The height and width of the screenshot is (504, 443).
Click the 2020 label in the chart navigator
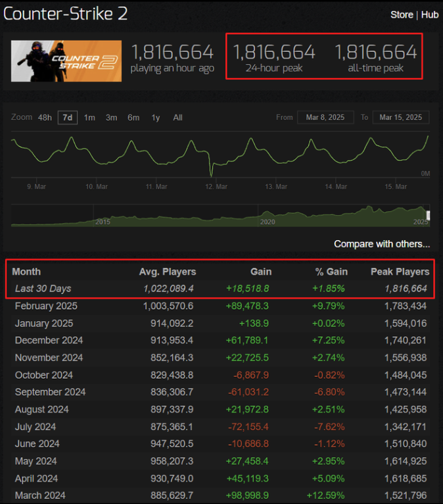[x=267, y=222]
